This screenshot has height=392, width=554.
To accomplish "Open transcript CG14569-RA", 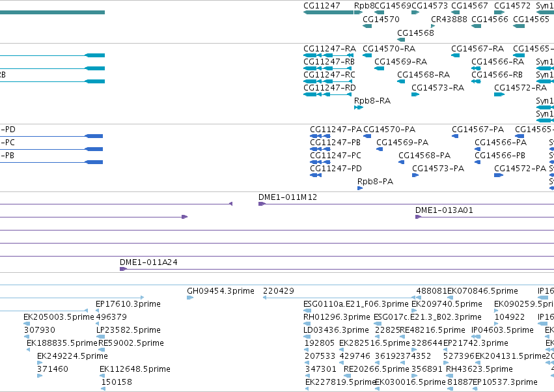I will pos(400,61).
